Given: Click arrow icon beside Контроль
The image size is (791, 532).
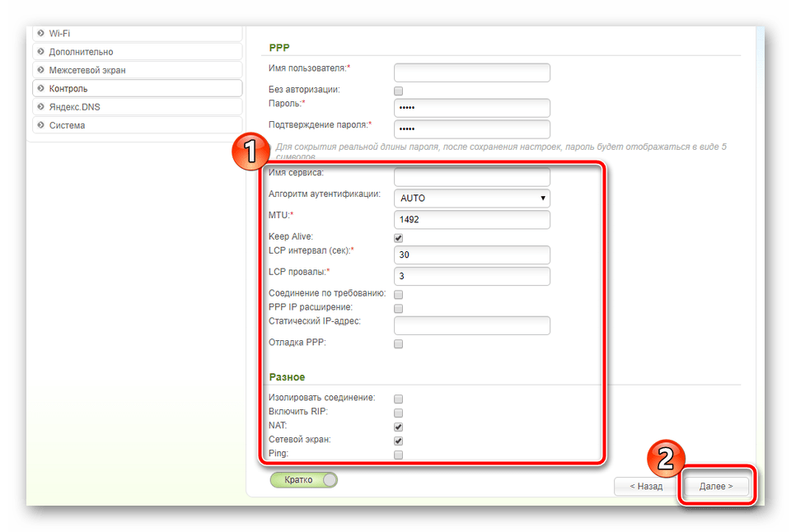Looking at the screenshot, I should pos(41,88).
